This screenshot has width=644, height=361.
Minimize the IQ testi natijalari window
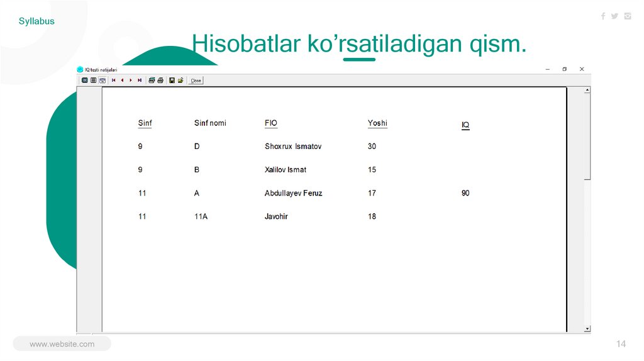click(548, 69)
